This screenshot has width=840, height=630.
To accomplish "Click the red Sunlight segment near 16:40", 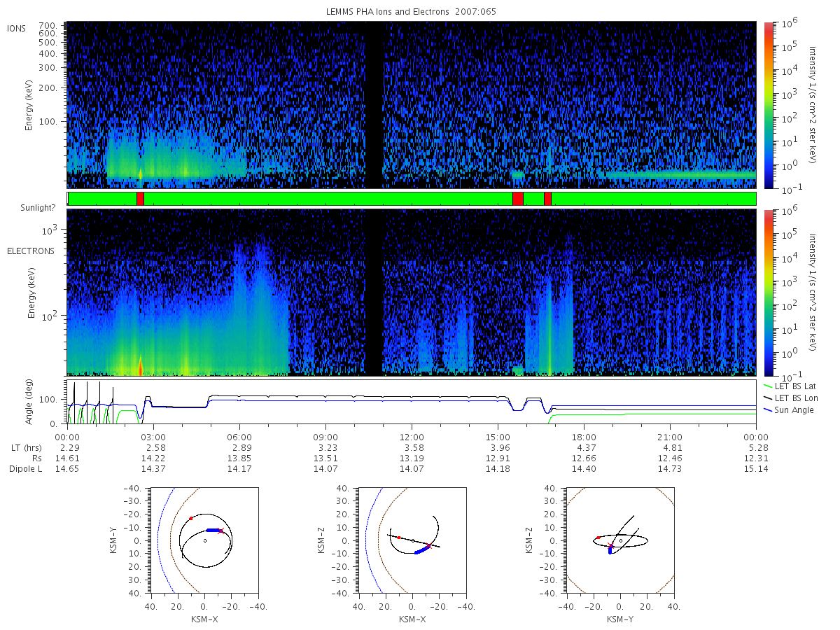I will coord(547,199).
